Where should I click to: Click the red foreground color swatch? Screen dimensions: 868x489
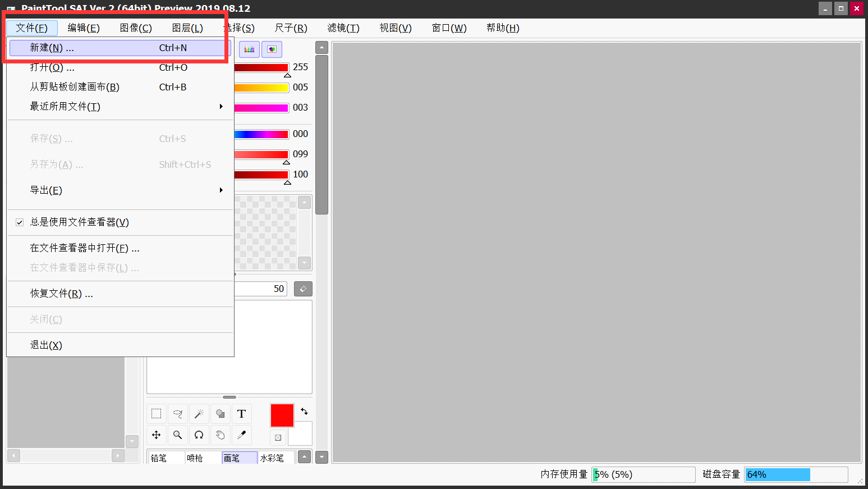click(282, 415)
